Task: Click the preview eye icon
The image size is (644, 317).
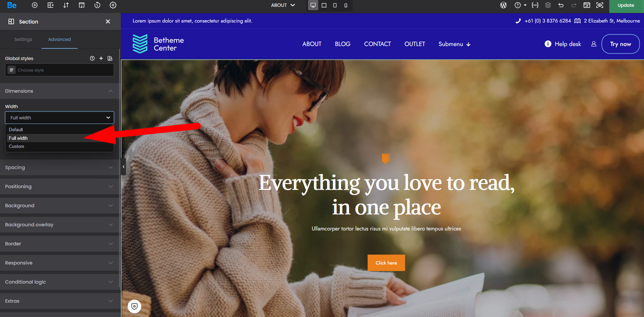Action: (x=600, y=5)
